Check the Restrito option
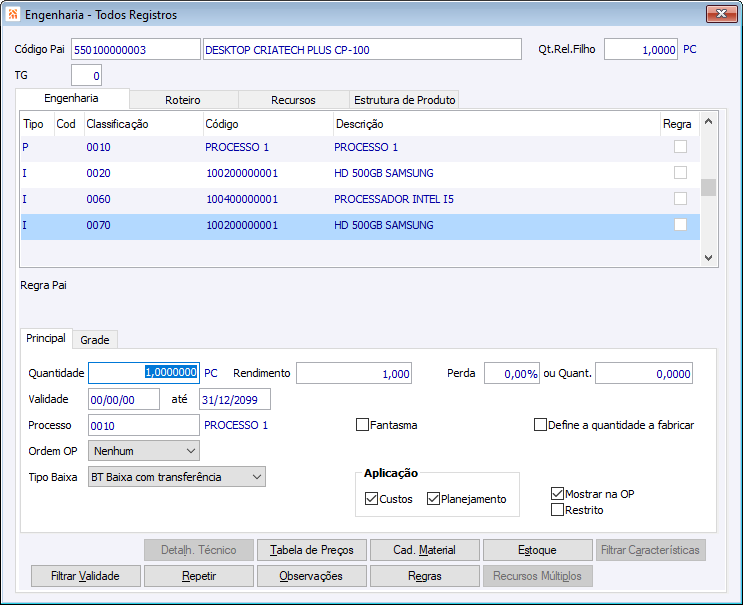Image resolution: width=743 pixels, height=605 pixels. pyautogui.click(x=558, y=510)
